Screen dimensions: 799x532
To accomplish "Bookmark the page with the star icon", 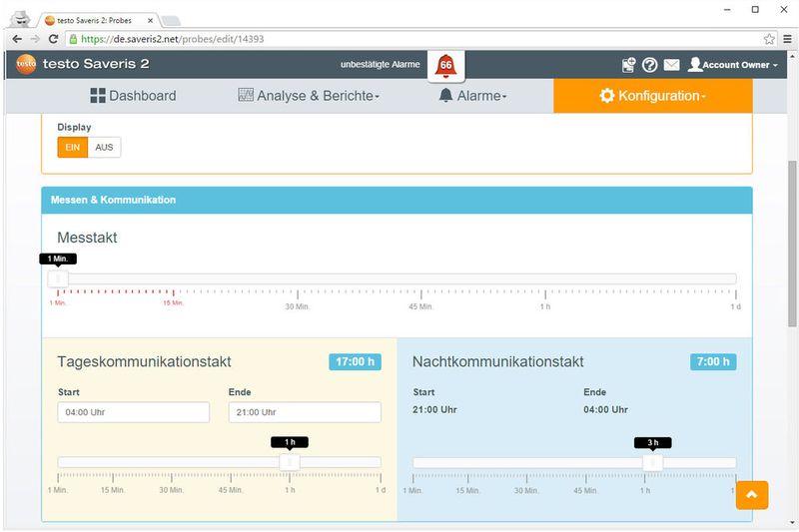I will coord(769,39).
